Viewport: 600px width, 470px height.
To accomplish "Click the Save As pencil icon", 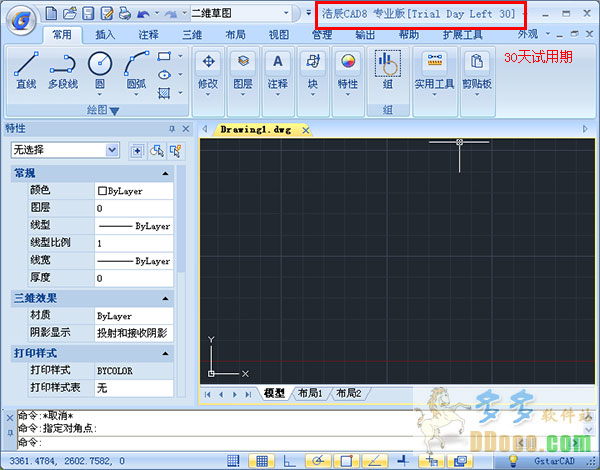I will (x=107, y=13).
